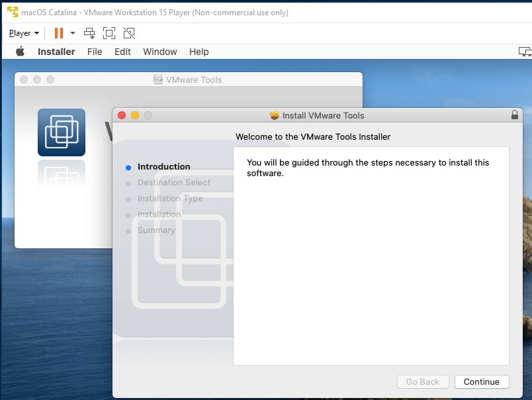Click the lock icon in installer title bar

(x=514, y=115)
